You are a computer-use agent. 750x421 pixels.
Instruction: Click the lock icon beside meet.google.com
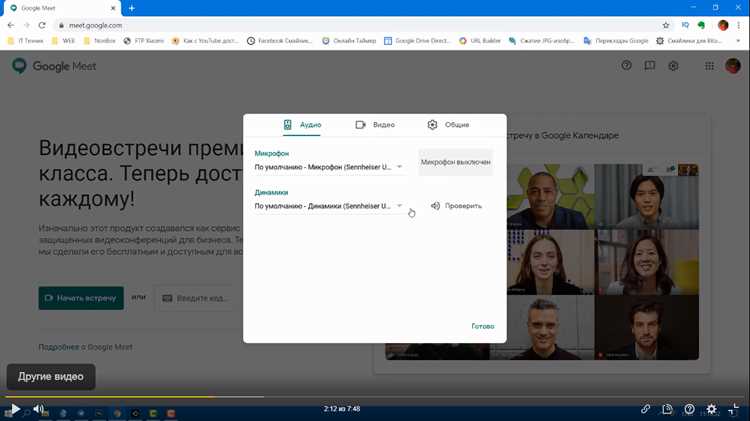coord(61,25)
